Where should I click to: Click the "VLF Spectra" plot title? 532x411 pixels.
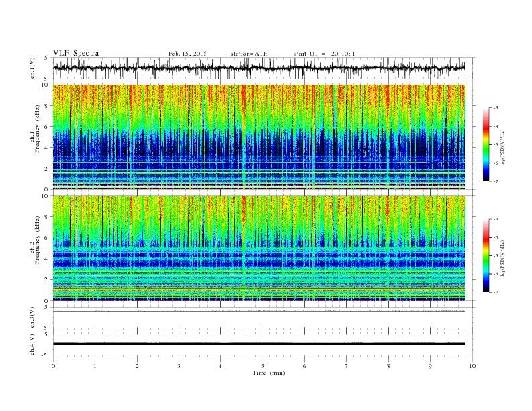pos(76,53)
